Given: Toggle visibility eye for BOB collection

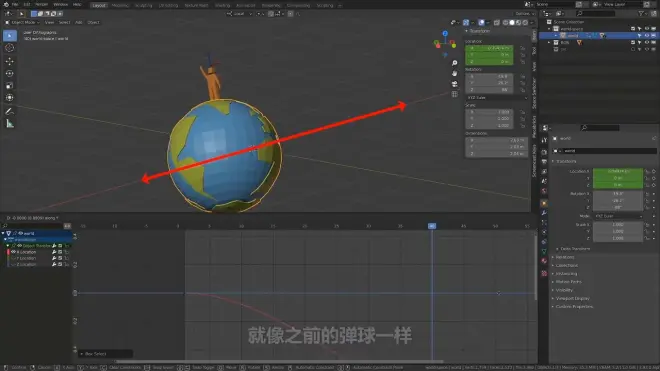Looking at the screenshot, I should pos(647,43).
